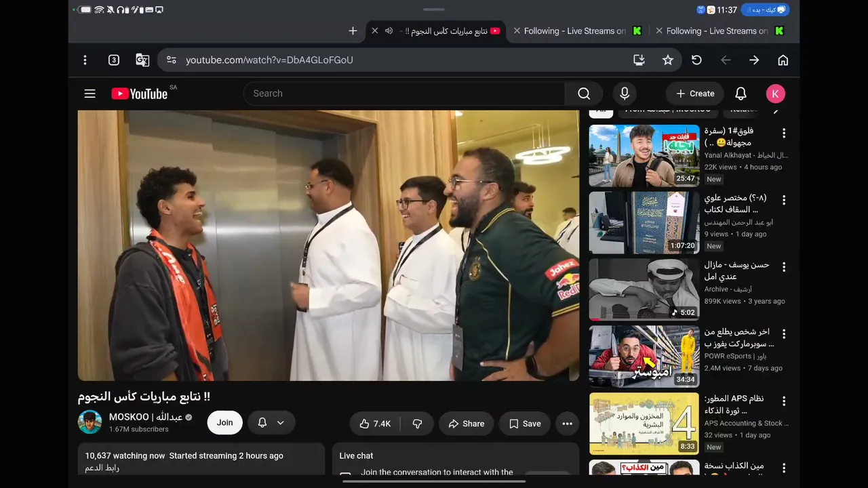The image size is (868, 488).
Task: Open the MOSKOO | عبدالله channel name link
Action: [x=146, y=418]
